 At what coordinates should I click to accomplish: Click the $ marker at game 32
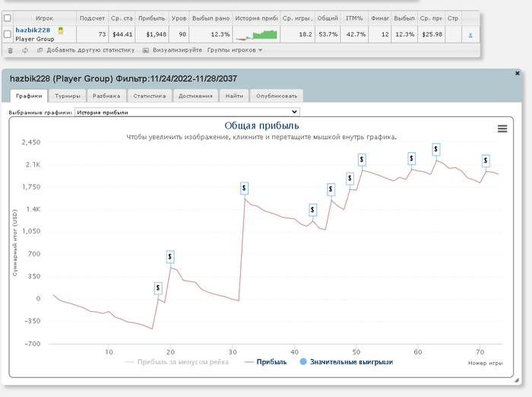(244, 188)
